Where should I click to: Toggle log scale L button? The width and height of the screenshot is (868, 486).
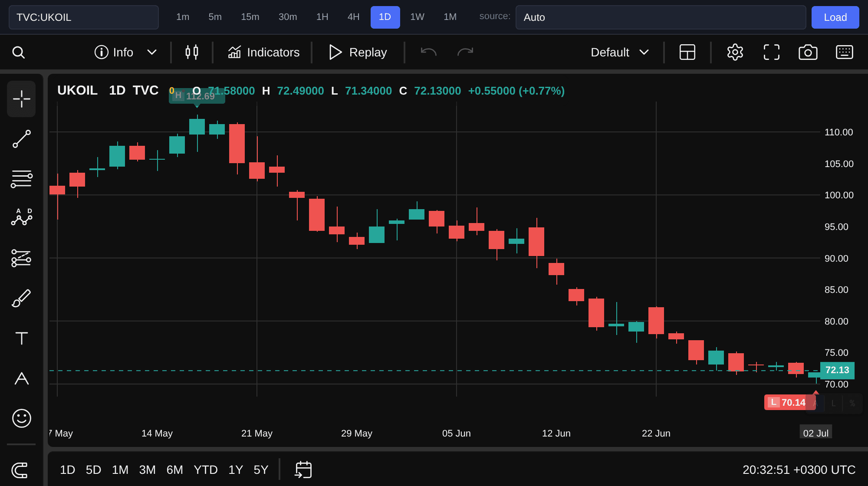point(833,404)
